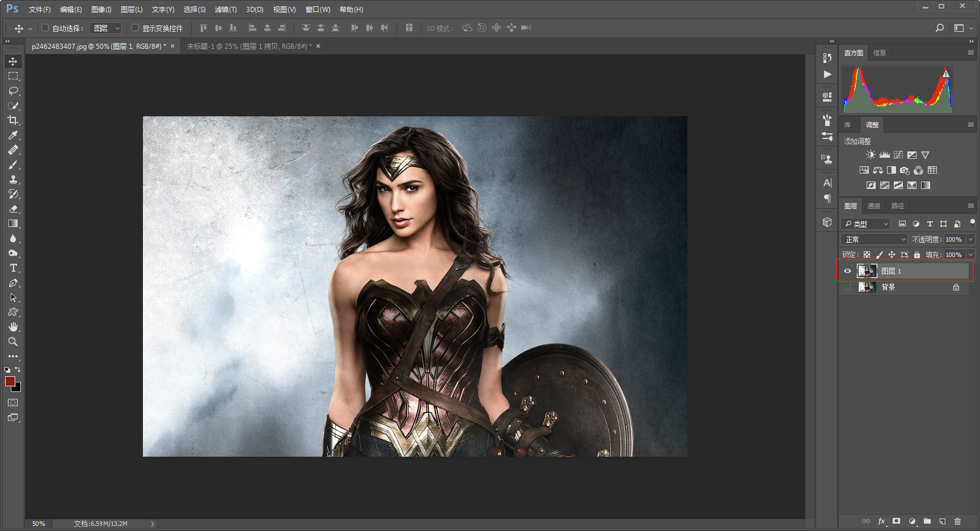Select the Brush tool
Screen dimensions: 980x531
point(13,165)
